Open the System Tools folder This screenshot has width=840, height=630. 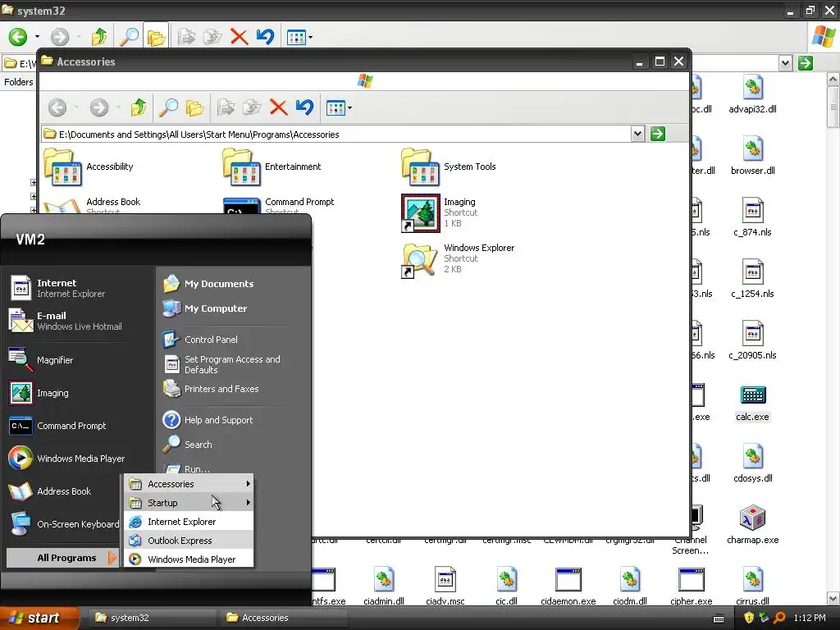449,167
